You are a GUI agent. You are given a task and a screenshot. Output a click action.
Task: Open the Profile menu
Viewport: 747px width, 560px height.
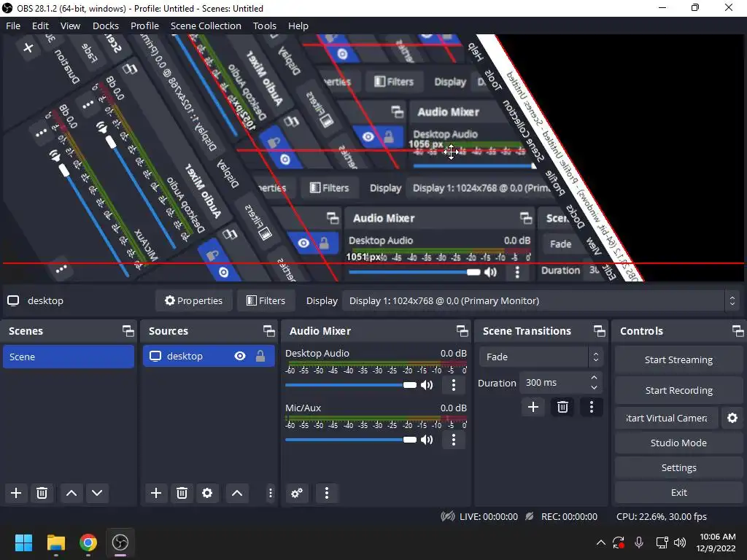[x=144, y=26]
